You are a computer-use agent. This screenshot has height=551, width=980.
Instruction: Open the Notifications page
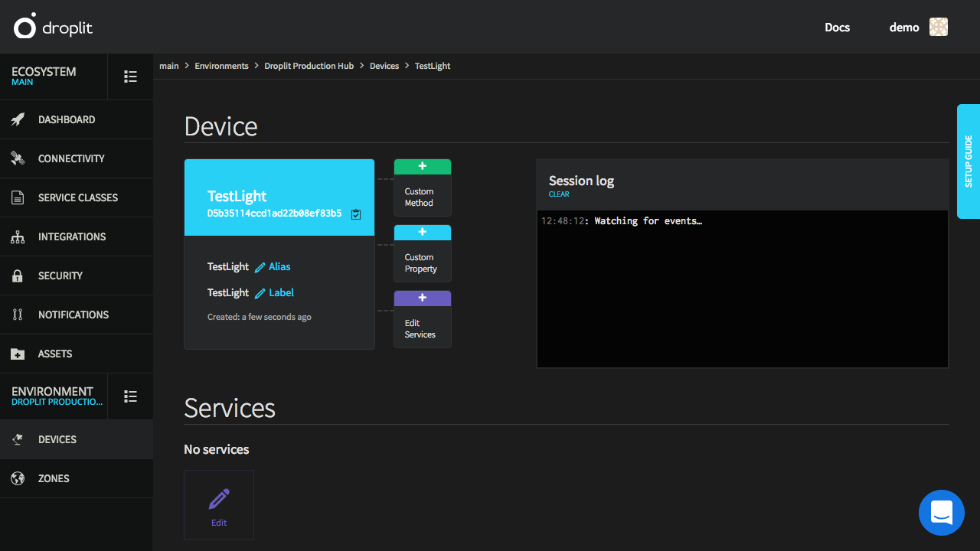77,315
